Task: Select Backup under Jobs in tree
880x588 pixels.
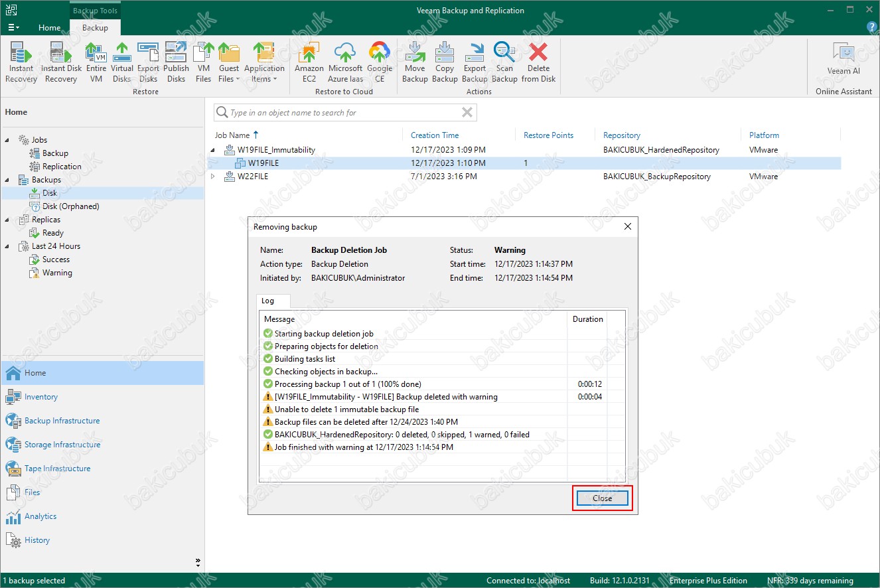Action: [55, 153]
